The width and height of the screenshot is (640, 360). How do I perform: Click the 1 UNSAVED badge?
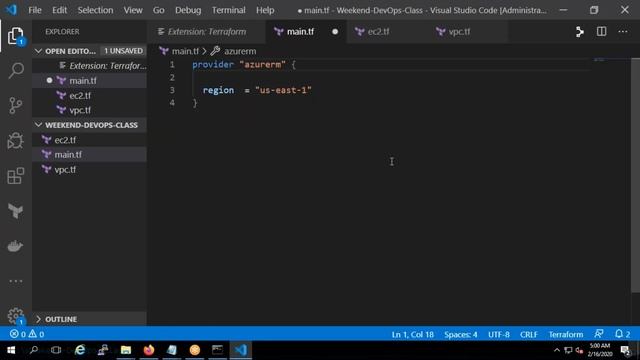[x=123, y=51]
